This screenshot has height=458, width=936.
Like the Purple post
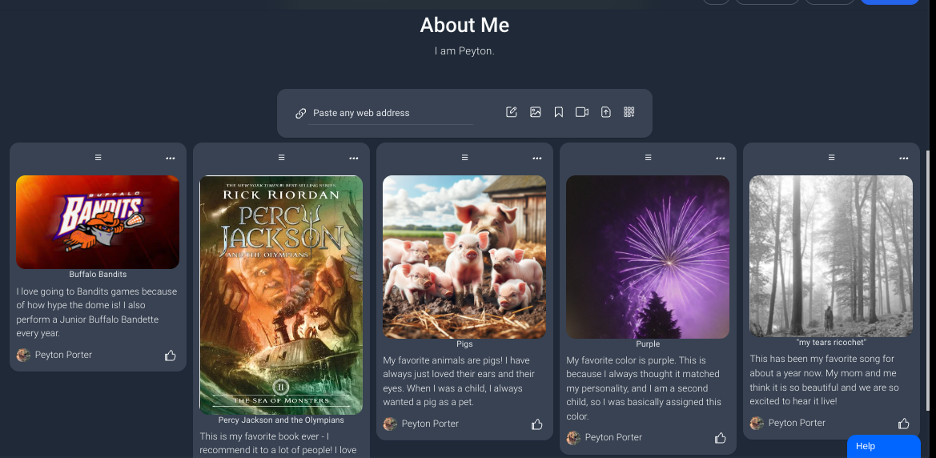pyautogui.click(x=720, y=438)
